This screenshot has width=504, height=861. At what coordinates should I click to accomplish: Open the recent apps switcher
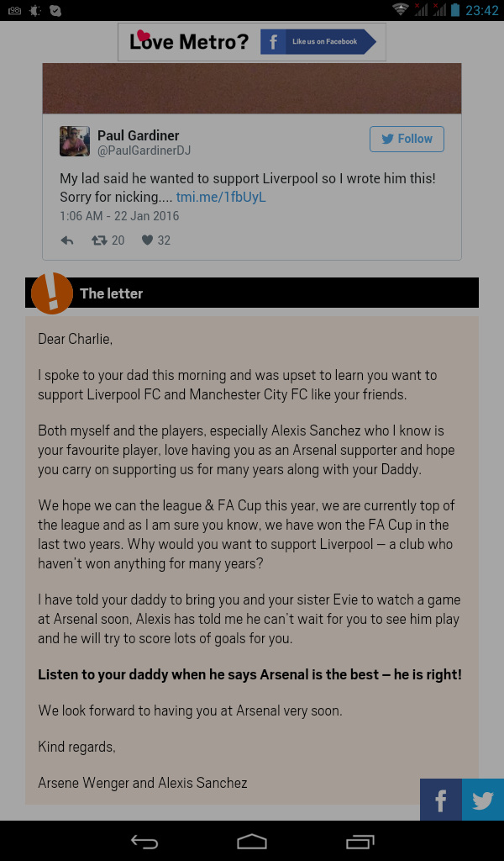tap(360, 841)
